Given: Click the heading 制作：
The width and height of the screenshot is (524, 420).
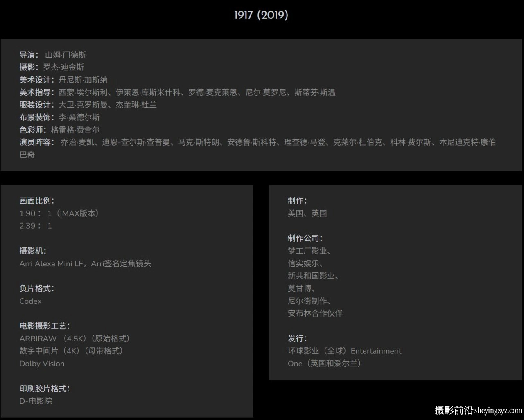Looking at the screenshot, I should (298, 201).
